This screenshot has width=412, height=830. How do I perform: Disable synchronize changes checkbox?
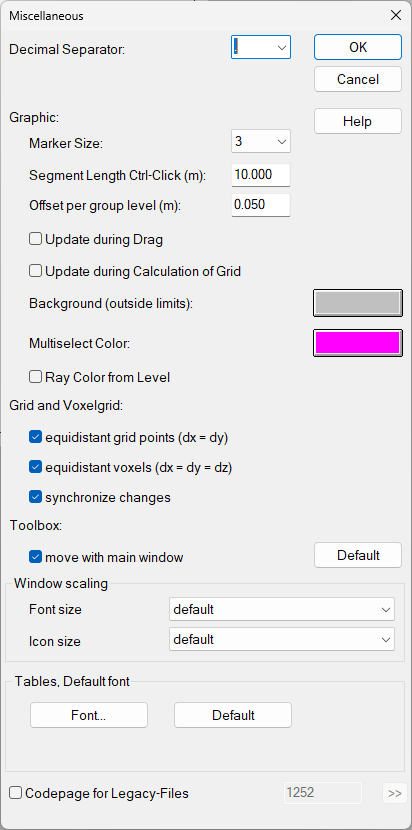tap(35, 497)
